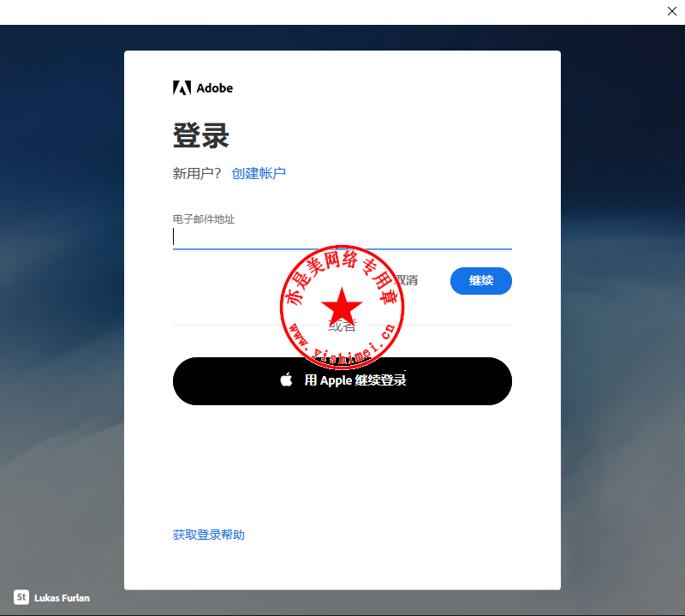Click the Lukas Furlan credit text
The image size is (685, 616).
62,598
